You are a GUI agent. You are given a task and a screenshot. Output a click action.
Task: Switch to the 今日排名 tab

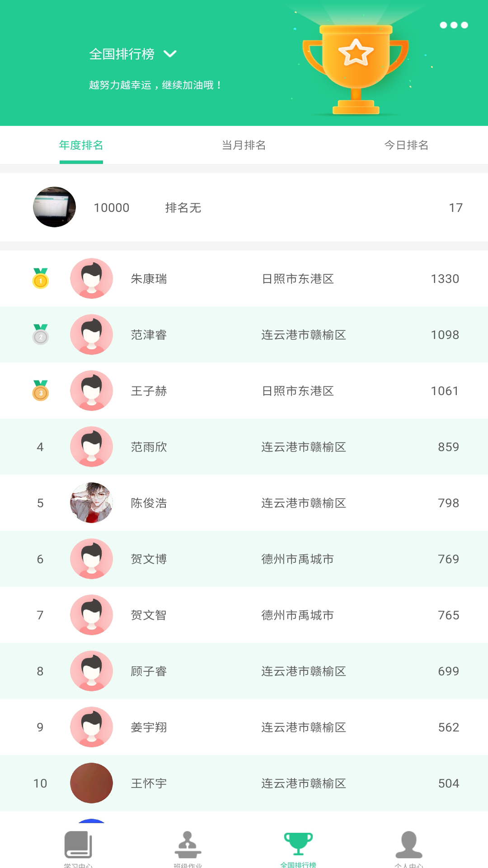coord(406,145)
